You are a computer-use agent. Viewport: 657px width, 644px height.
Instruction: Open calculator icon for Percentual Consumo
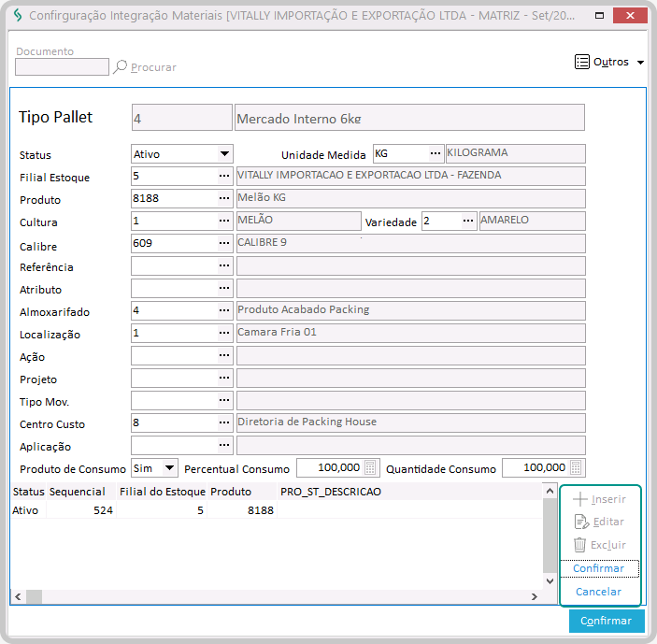coord(371,467)
